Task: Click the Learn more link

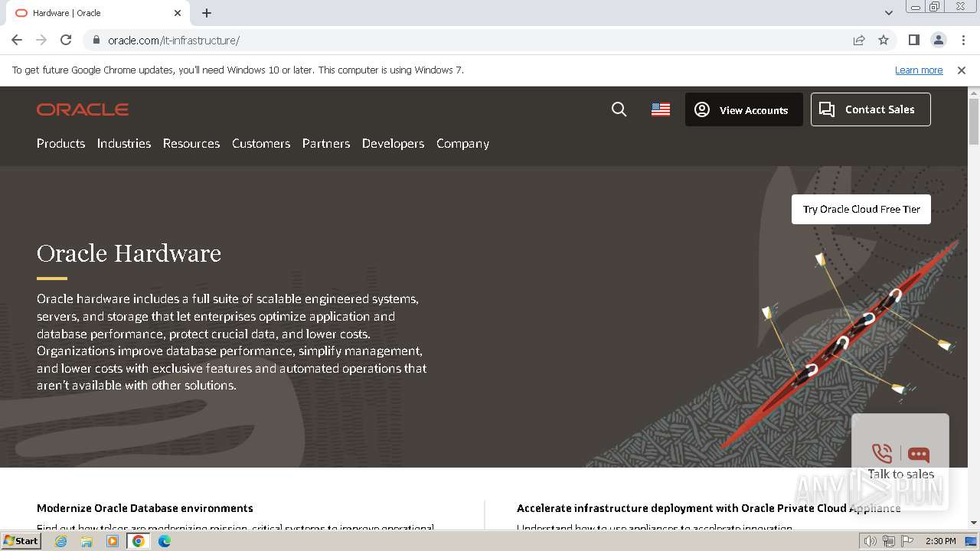Action: [x=919, y=70]
